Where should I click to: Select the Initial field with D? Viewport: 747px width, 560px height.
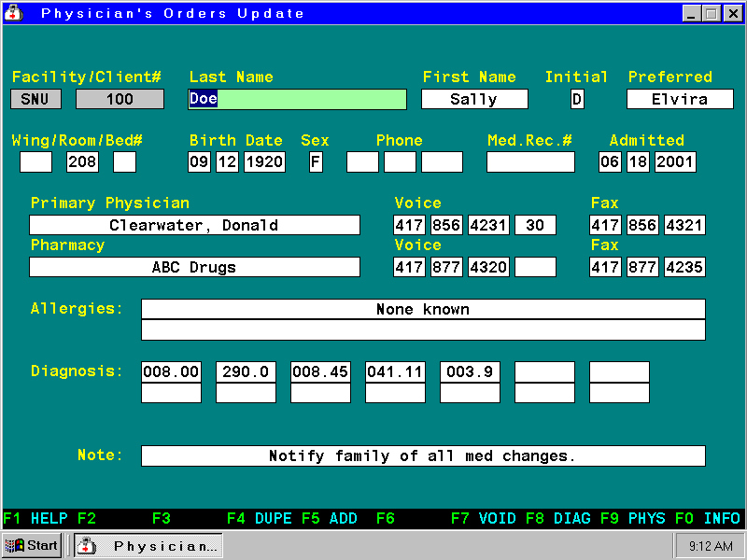[577, 99]
